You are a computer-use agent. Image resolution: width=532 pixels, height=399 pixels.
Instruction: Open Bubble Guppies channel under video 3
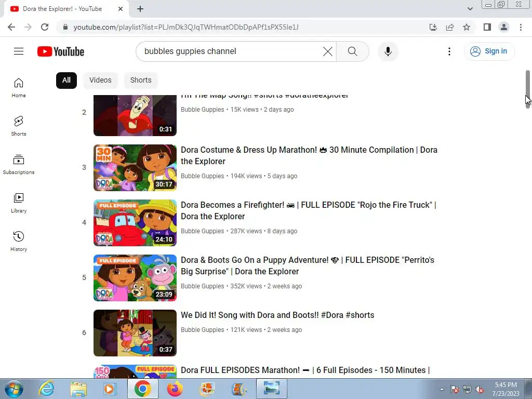tap(202, 176)
